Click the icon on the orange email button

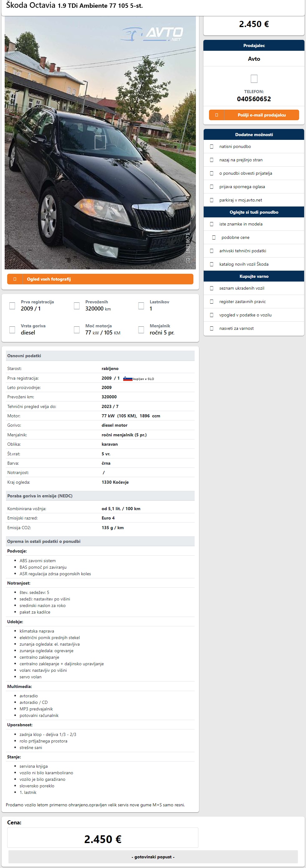click(x=216, y=115)
